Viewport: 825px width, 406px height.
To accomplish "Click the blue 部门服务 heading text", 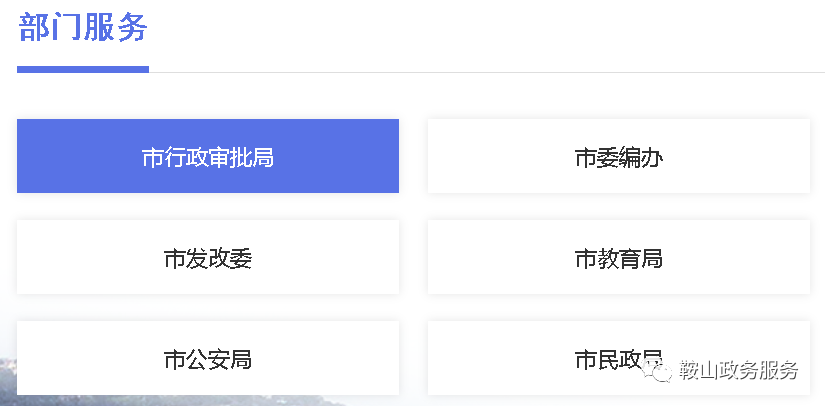I will [83, 27].
